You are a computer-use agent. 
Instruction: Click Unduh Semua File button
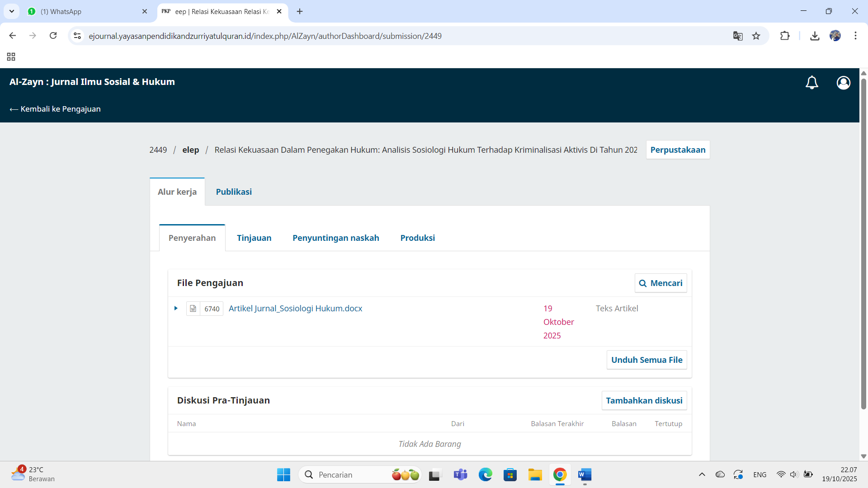[x=646, y=360]
